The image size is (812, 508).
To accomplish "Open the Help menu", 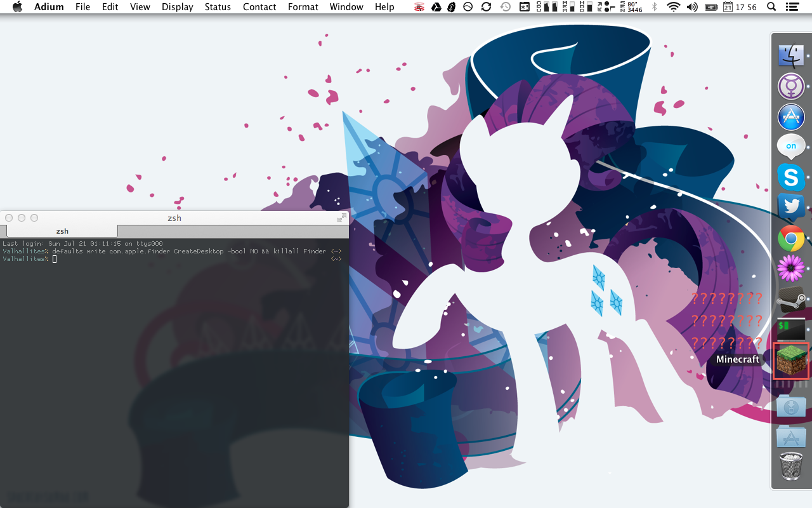I will (384, 7).
